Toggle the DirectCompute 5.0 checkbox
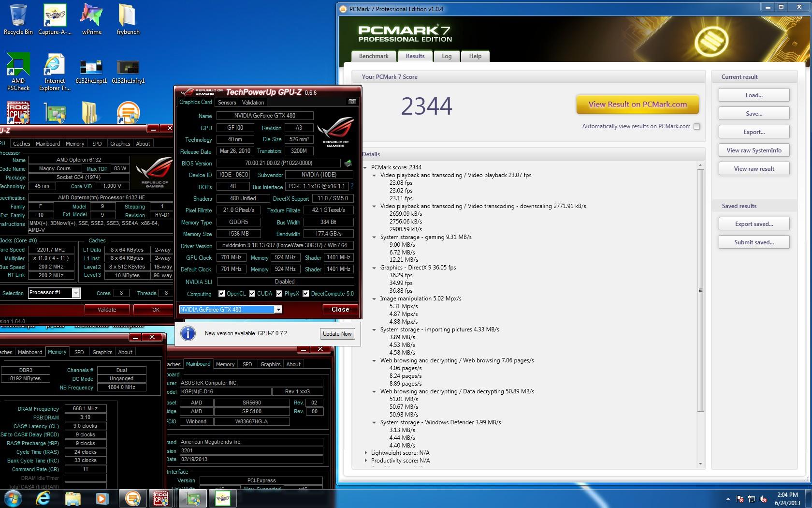The image size is (812, 508). coord(305,293)
